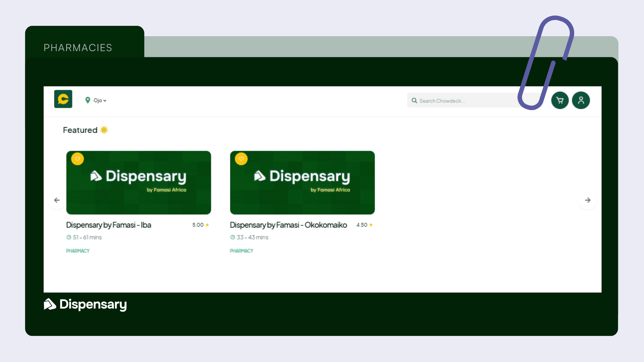Open Dispensary by Famasi - Iba link
Screen dimensions: 644x362
(109, 225)
